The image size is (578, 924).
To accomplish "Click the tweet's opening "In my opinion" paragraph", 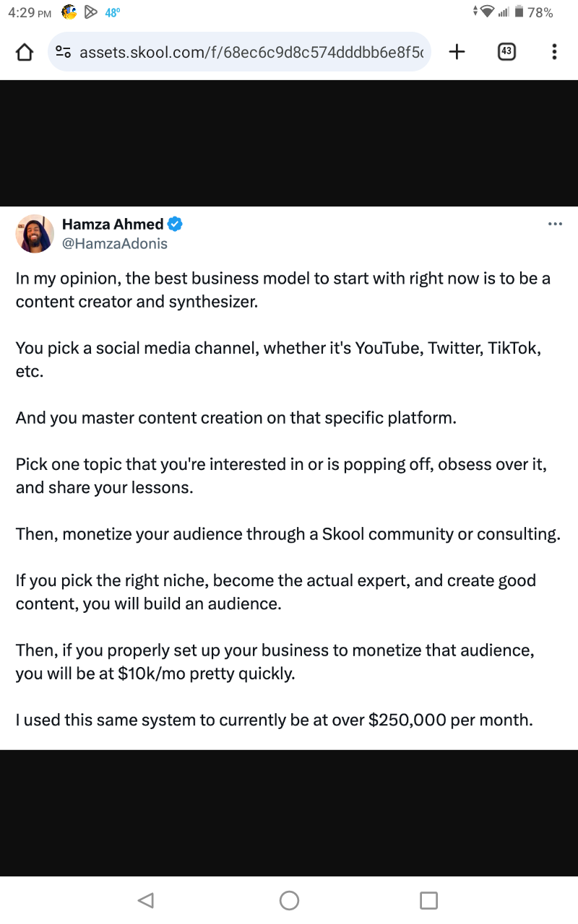I will click(282, 290).
